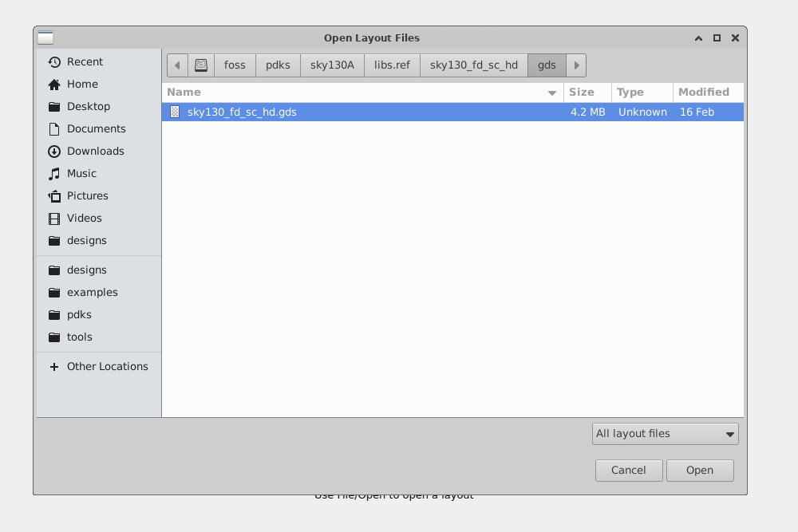798x532 pixels.
Task: Open the All layout files filter dropdown
Action: [x=665, y=433]
